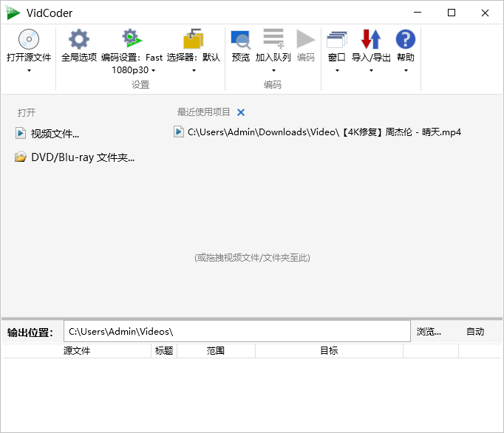Click the file icon of the recent 晴天.mp4 item

click(x=179, y=132)
